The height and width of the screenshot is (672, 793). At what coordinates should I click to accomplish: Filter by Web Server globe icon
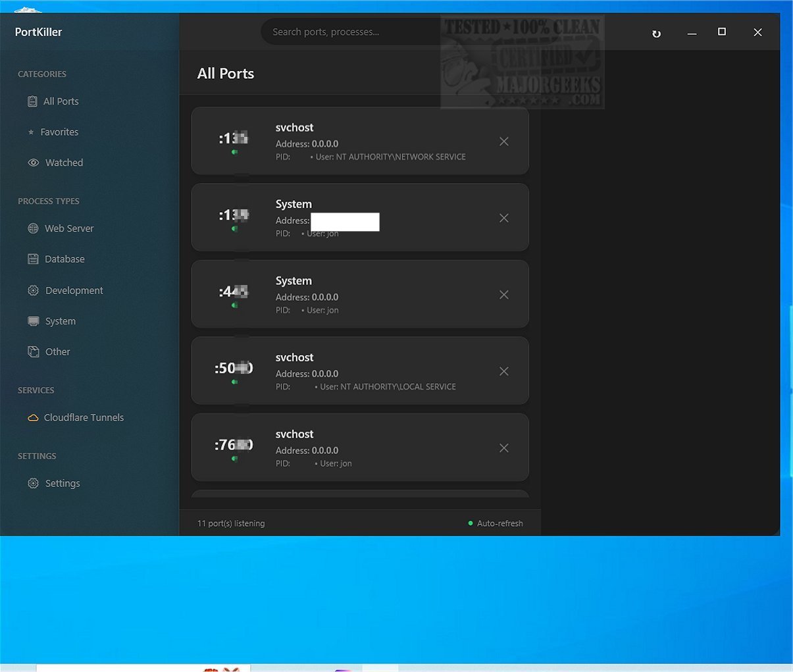click(x=33, y=228)
